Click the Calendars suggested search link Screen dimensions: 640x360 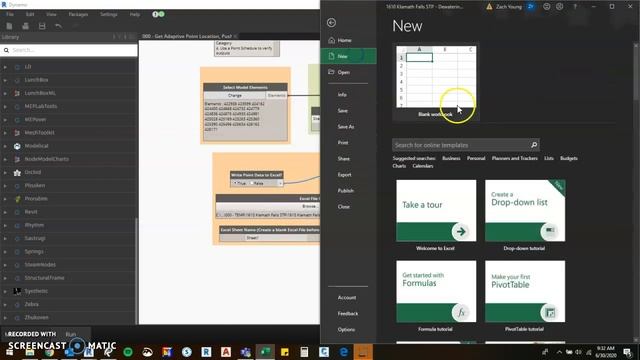click(422, 166)
